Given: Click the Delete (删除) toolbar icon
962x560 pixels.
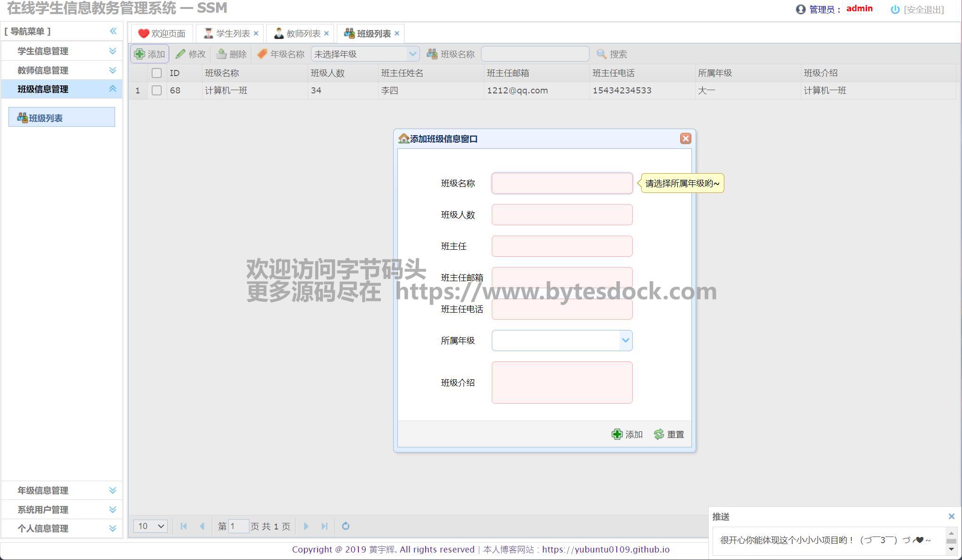Looking at the screenshot, I should 221,54.
